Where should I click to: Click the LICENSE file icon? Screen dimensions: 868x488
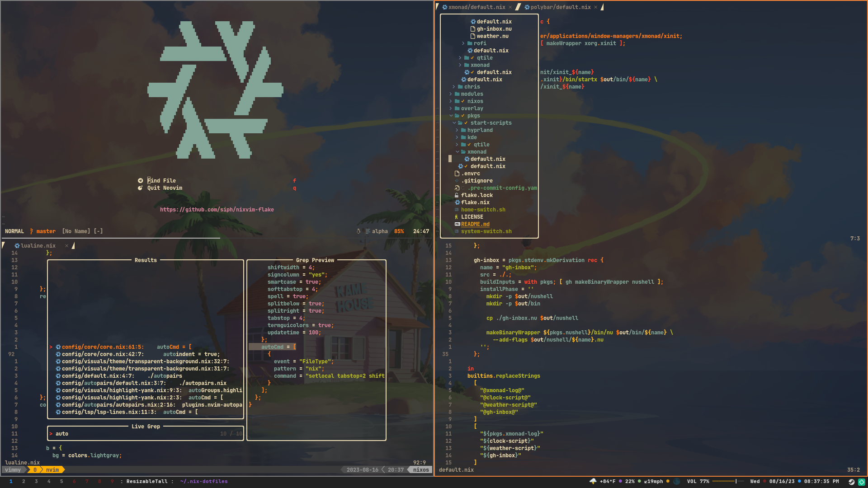click(x=457, y=217)
